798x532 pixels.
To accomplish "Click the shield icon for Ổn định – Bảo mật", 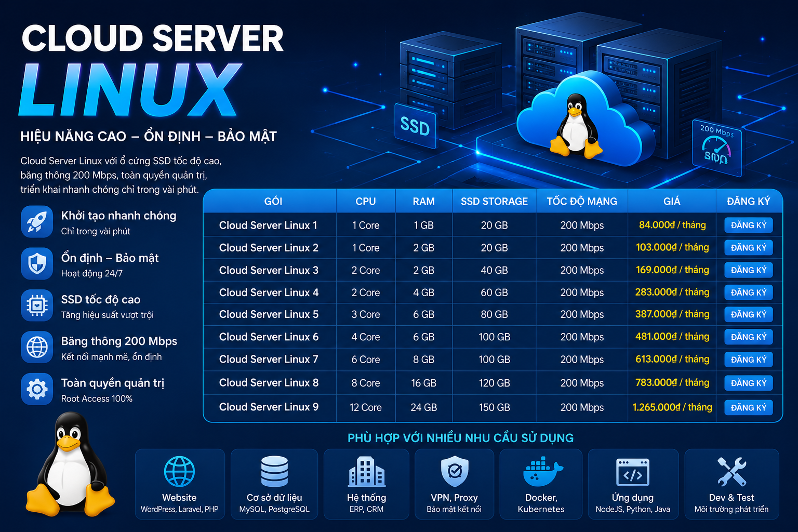I will click(x=37, y=263).
